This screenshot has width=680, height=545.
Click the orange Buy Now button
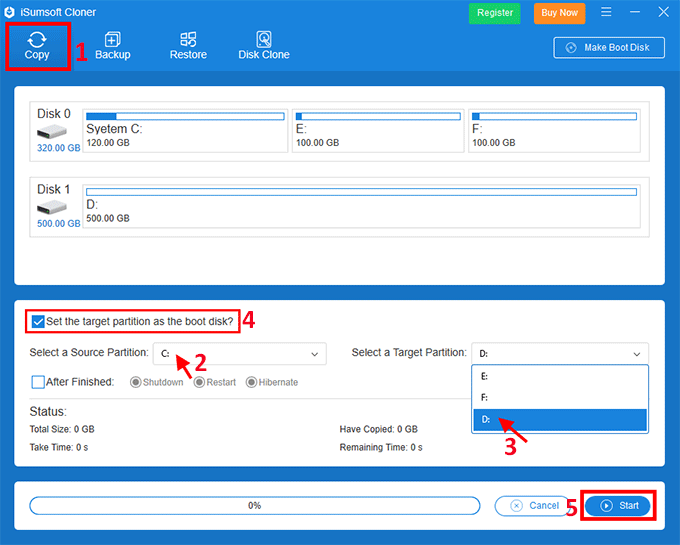click(559, 13)
